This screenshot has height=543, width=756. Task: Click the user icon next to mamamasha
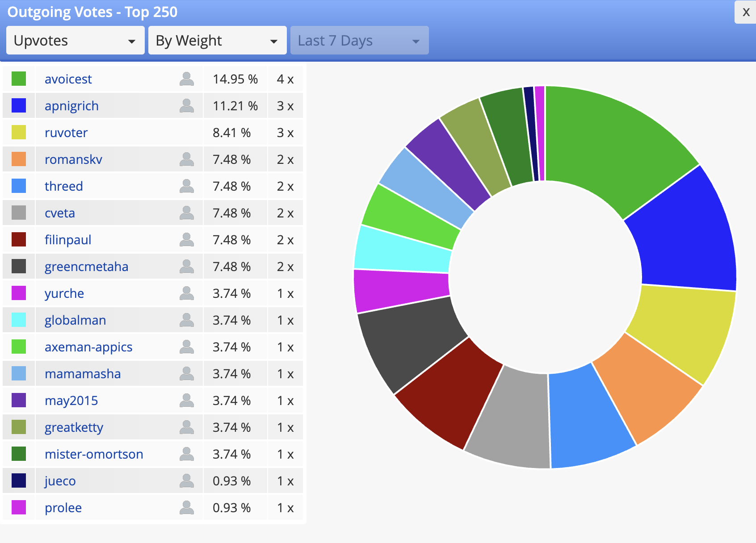(x=187, y=374)
